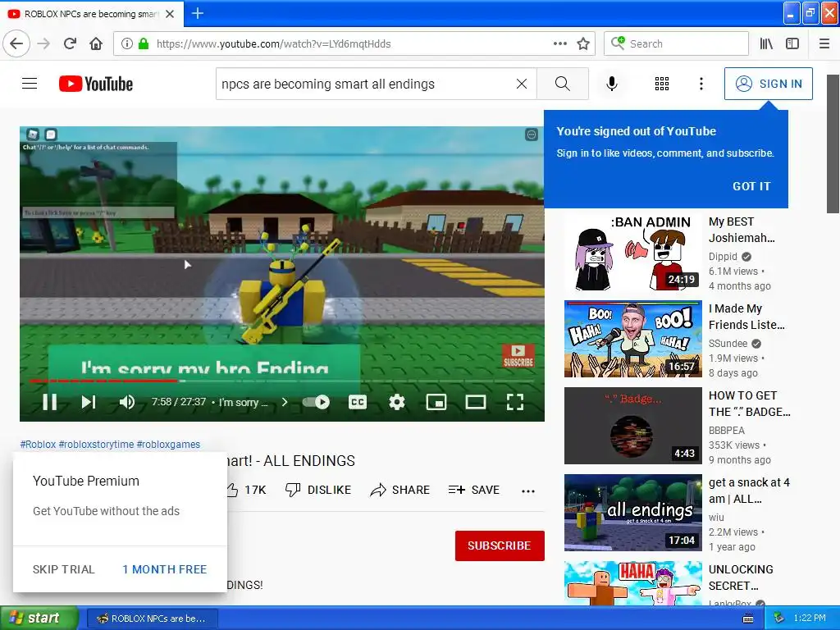Go to the YouTube home logo
This screenshot has height=630, width=840.
[x=96, y=84]
